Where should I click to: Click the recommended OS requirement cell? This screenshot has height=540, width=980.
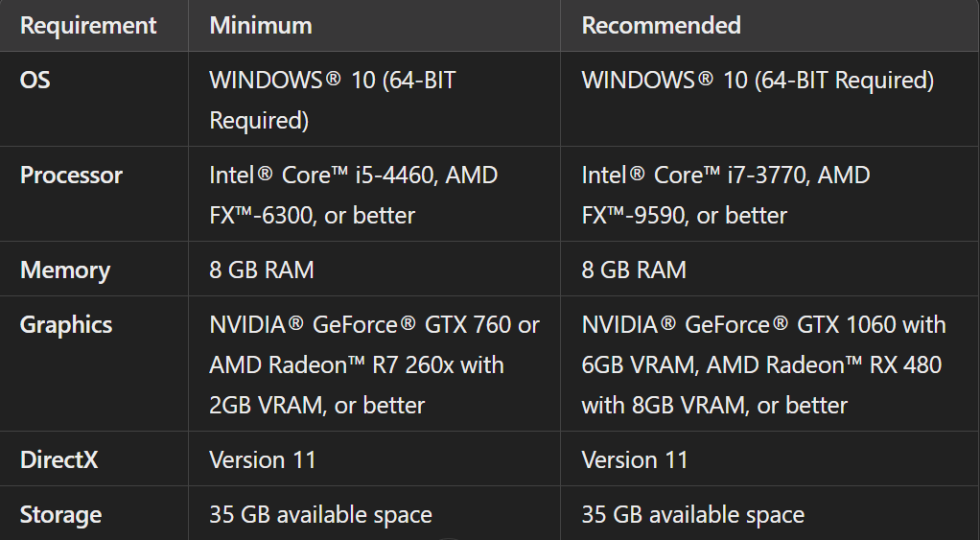point(758,80)
